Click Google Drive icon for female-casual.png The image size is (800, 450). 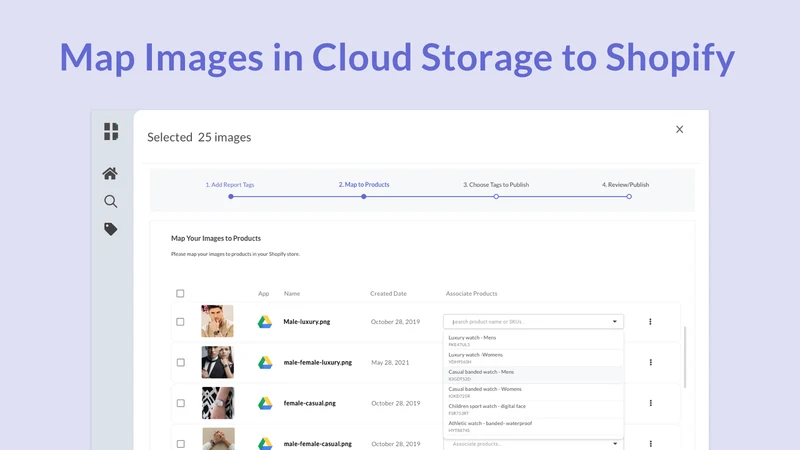click(265, 403)
